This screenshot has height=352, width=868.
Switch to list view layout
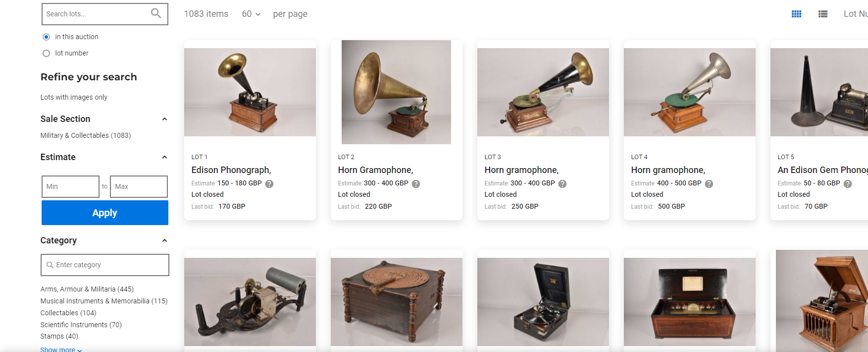823,14
